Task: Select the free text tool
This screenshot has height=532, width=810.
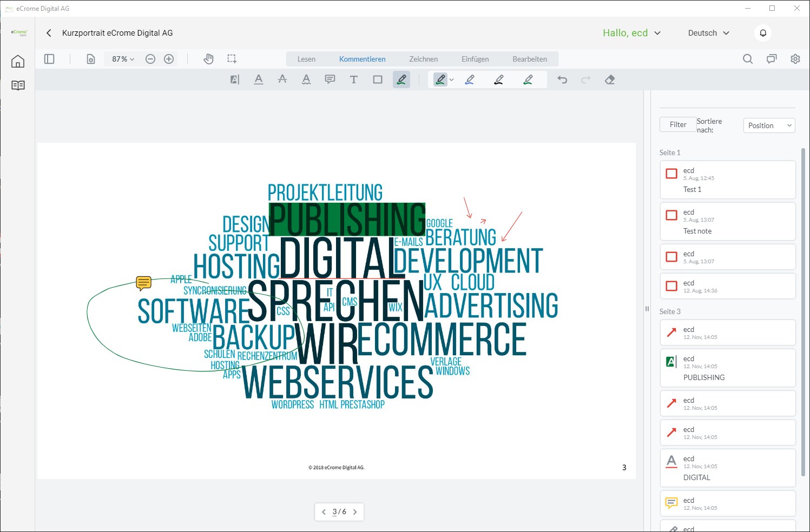Action: pyautogui.click(x=354, y=80)
